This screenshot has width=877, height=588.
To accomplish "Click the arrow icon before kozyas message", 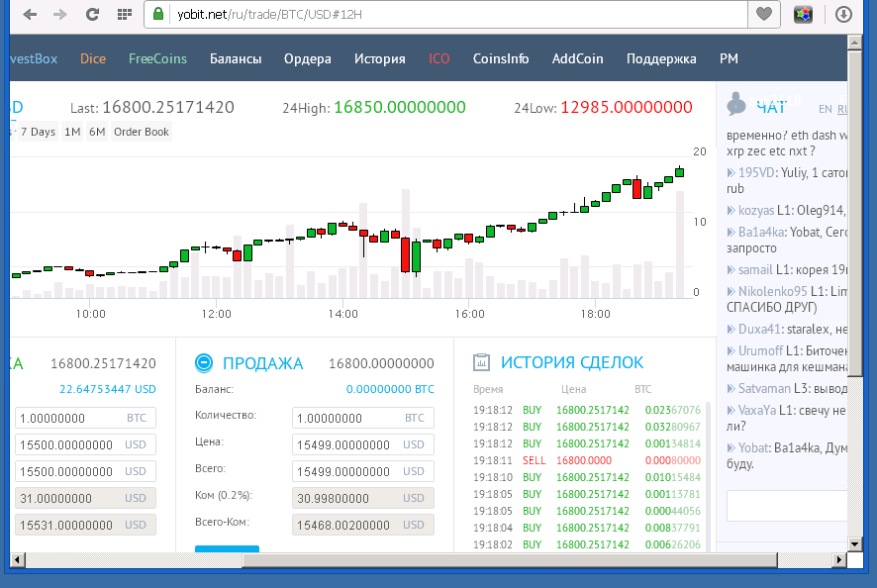I will click(731, 211).
